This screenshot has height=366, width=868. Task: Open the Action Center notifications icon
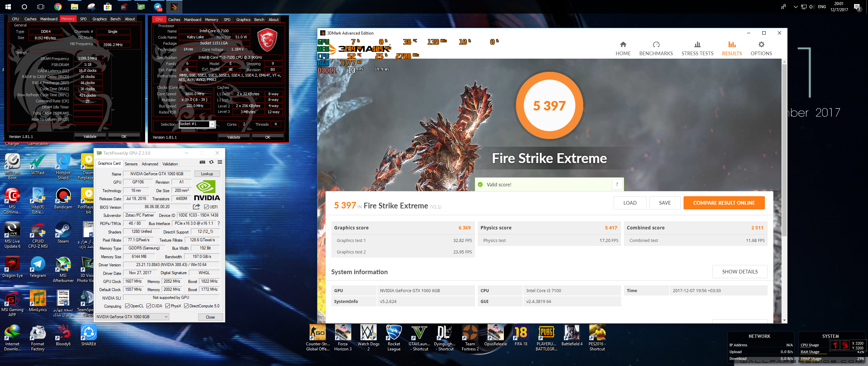click(857, 7)
